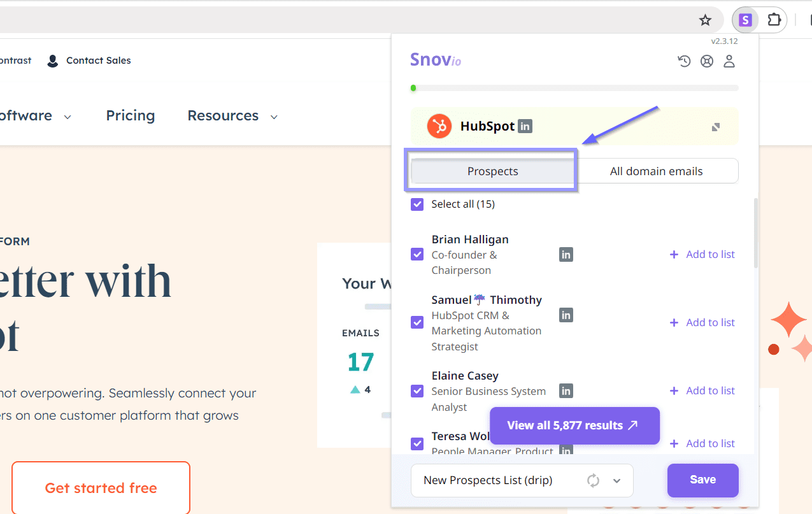Click the prospects panel scrollbar
This screenshot has width=812, height=514.
[756, 233]
